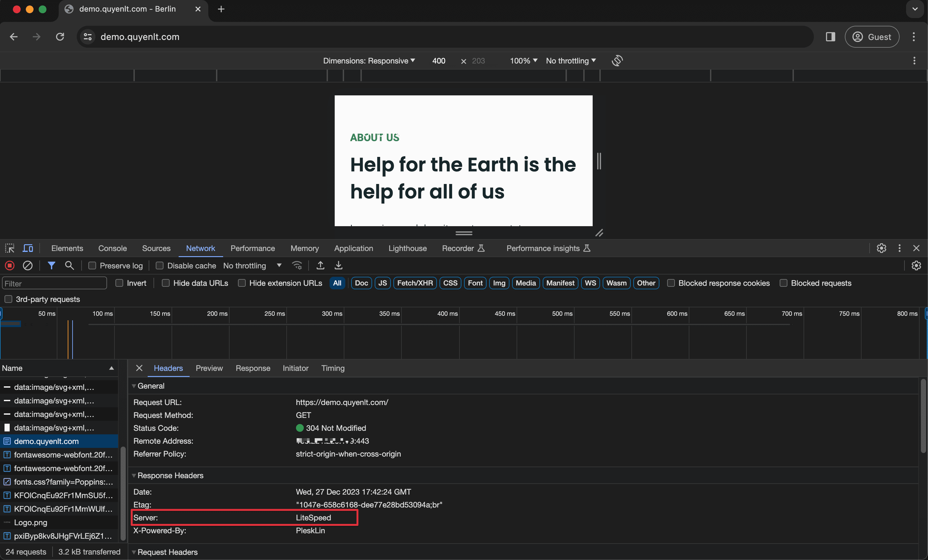Click the rotate device orientation icon

click(617, 61)
